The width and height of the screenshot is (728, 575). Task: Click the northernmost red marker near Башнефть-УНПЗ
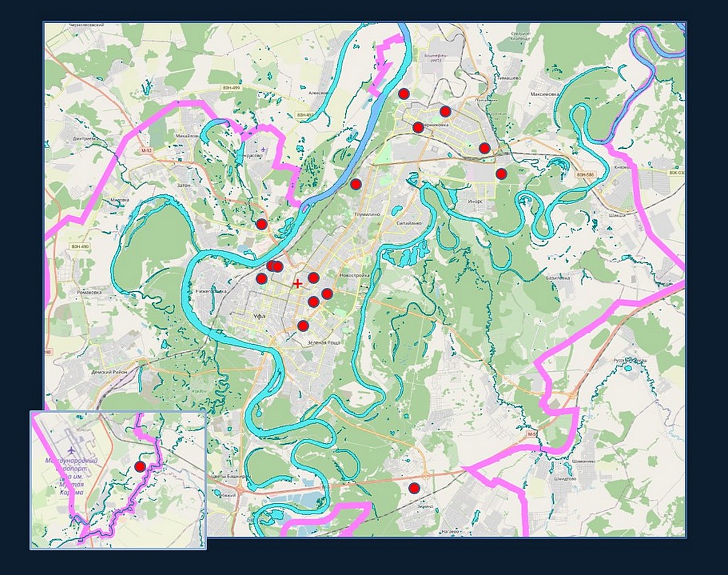coord(403,94)
